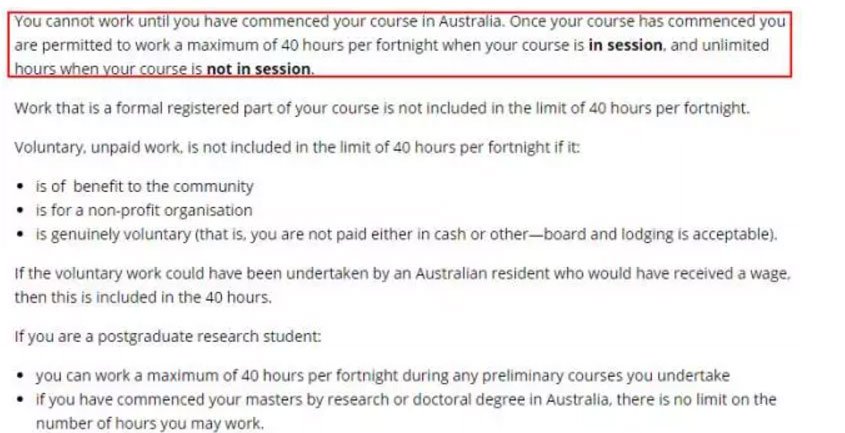Click the red-boxed paragraph about work limits
845x433 pixels.
click(399, 45)
